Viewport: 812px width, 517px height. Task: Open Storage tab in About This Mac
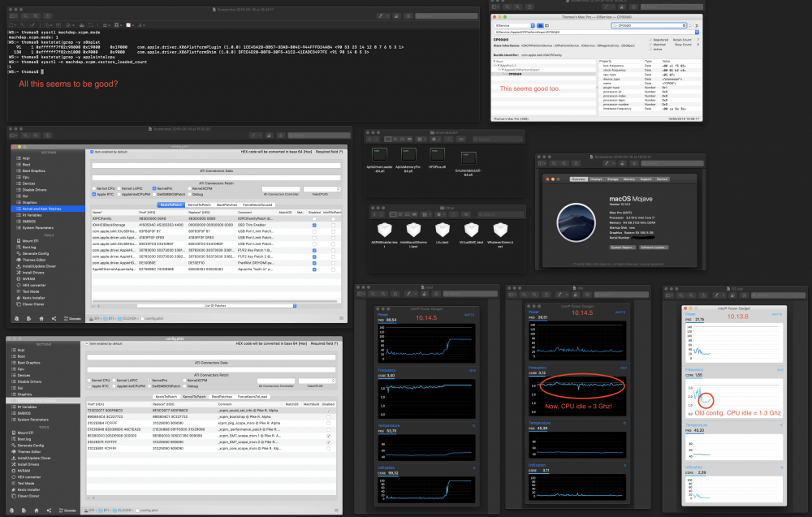tap(612, 179)
